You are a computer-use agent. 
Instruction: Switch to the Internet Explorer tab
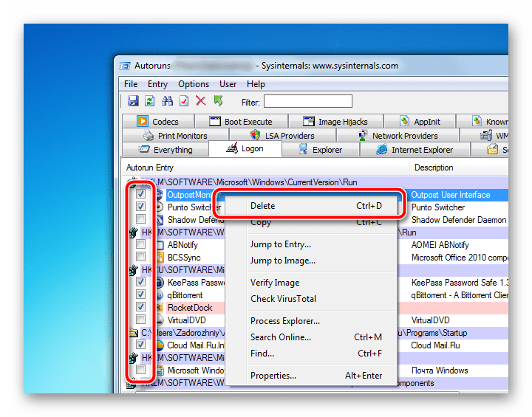click(x=415, y=150)
